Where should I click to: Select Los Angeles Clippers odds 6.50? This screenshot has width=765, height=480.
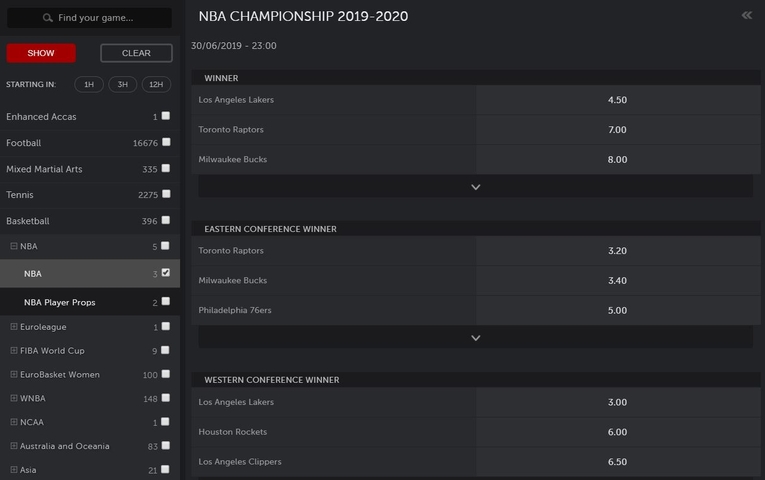tap(618, 462)
